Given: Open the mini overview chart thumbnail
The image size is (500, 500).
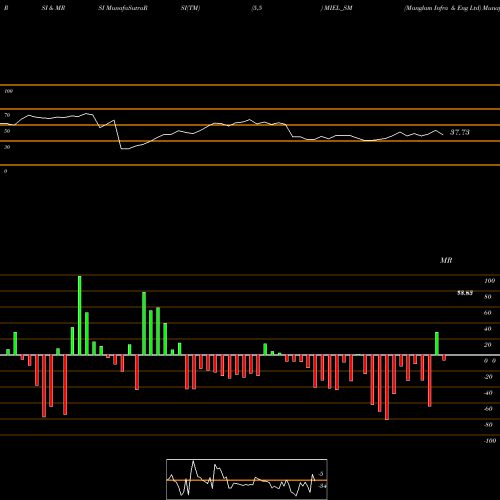Looking at the screenshot, I should pos(247,479).
